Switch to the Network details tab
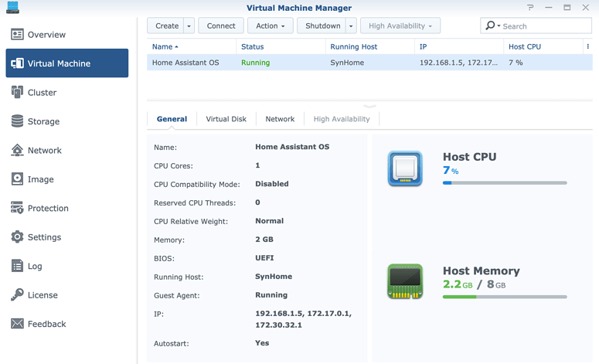The image size is (599, 364). click(x=280, y=119)
